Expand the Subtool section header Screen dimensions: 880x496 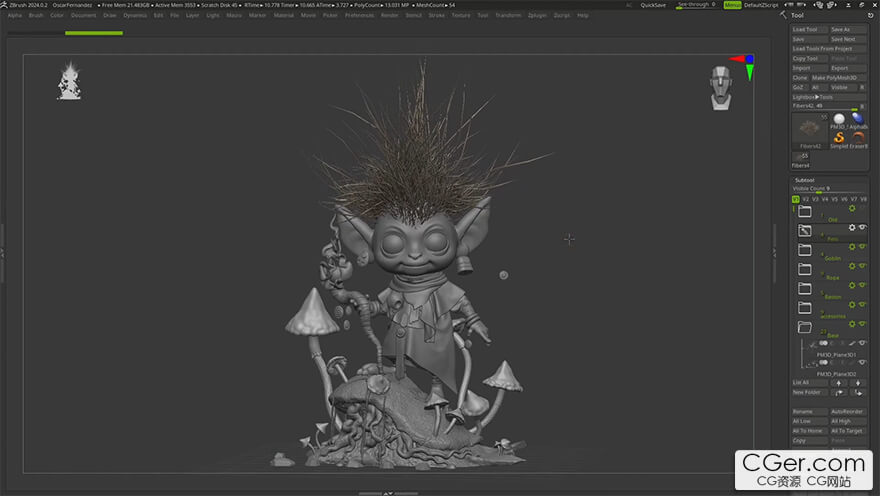pos(805,180)
